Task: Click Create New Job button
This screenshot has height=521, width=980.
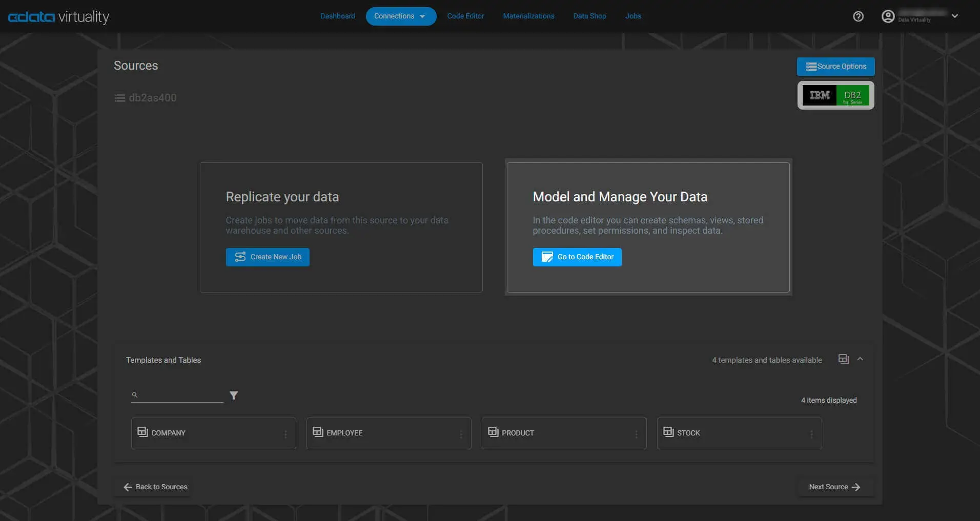Action: click(x=268, y=257)
